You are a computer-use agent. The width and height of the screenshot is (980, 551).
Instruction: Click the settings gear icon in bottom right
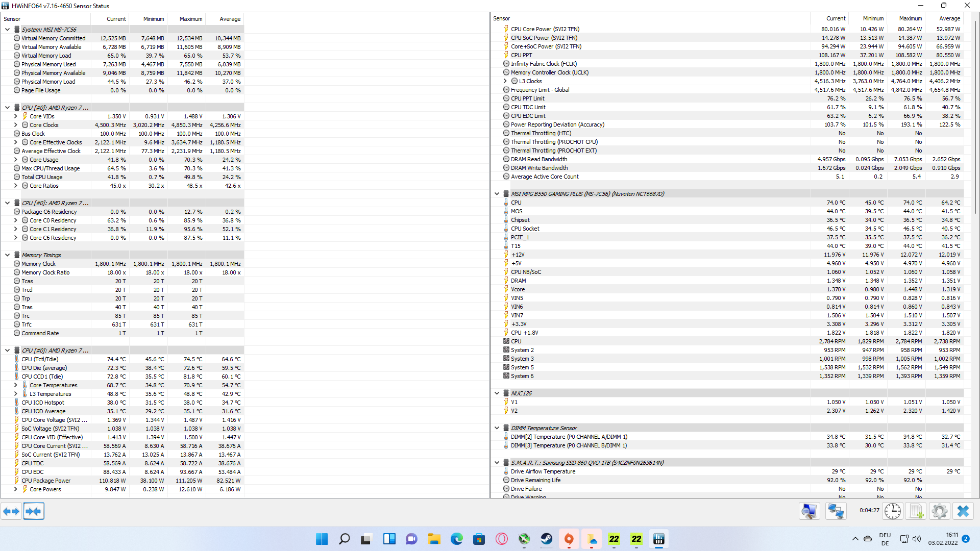pyautogui.click(x=940, y=511)
